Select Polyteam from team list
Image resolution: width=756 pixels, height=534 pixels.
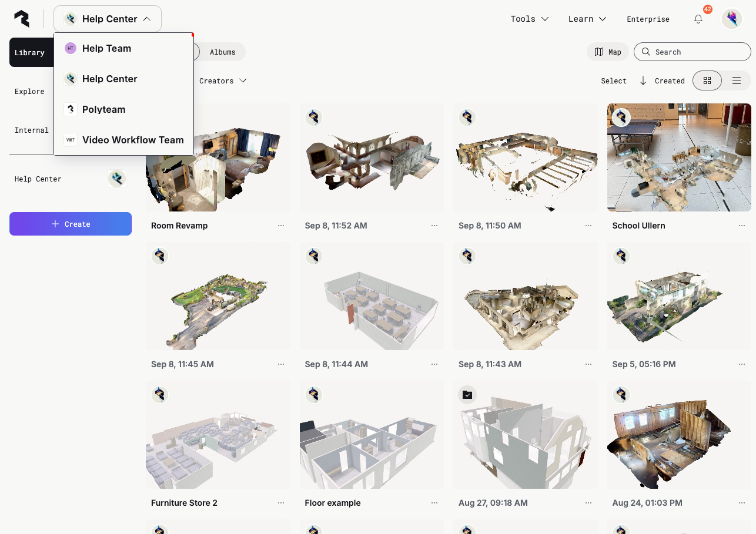point(103,109)
